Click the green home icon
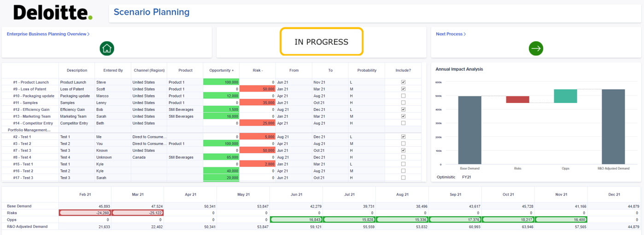Image resolution: width=644 pixels, height=235 pixels. point(107,48)
